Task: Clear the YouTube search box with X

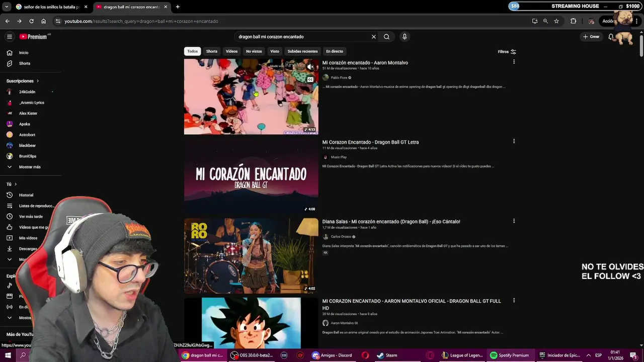Action: pyautogui.click(x=374, y=37)
